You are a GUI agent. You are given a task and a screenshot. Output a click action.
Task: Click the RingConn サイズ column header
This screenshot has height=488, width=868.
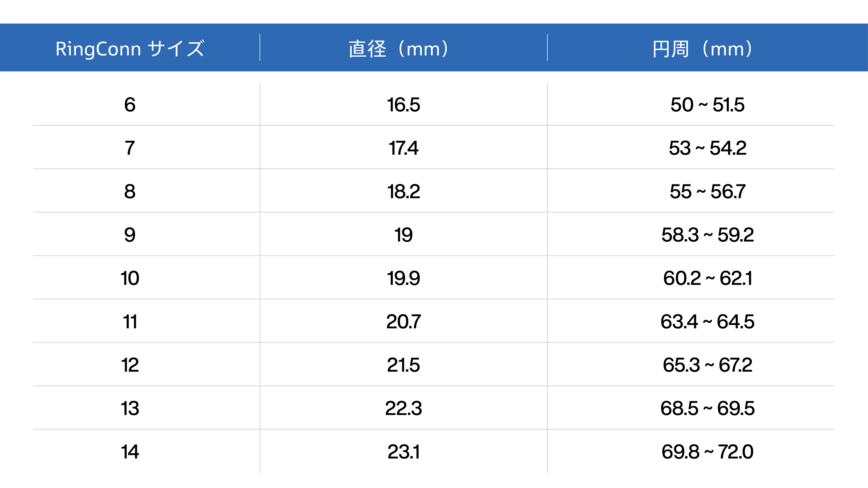point(130,49)
